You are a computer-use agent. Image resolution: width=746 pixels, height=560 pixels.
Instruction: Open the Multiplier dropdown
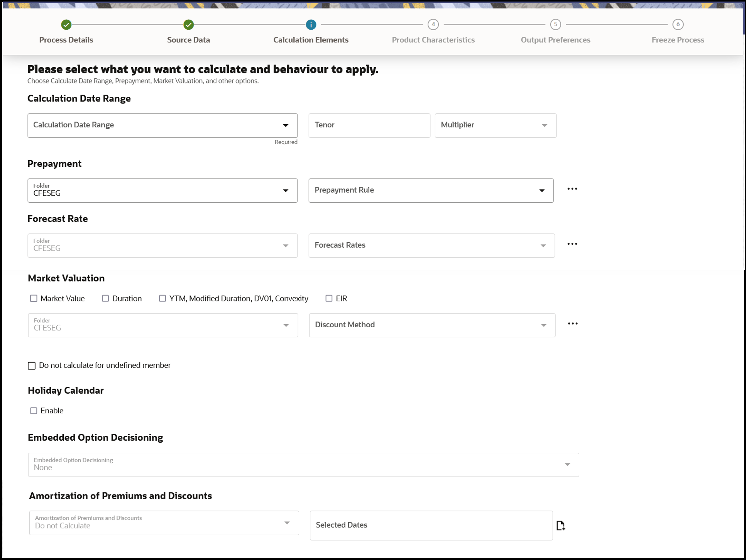495,125
